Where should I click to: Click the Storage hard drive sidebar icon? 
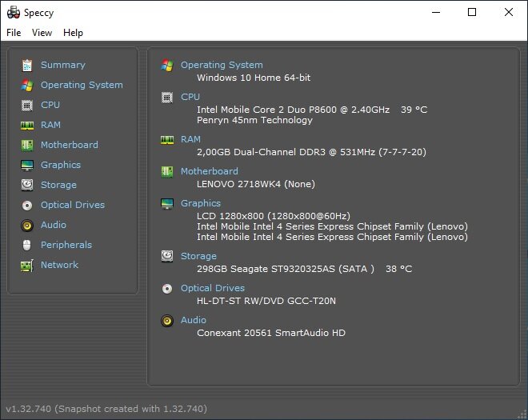click(27, 186)
